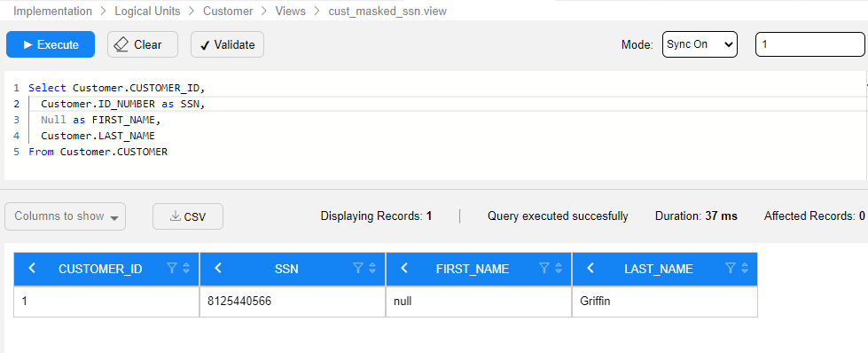
Task: Click the filter icon in FIRST_NAME column header
Action: [544, 269]
